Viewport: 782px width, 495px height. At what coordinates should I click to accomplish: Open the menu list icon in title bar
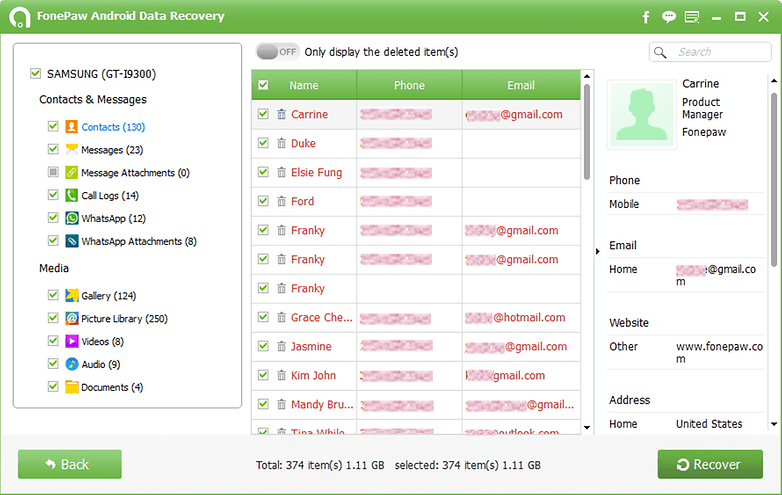(692, 17)
